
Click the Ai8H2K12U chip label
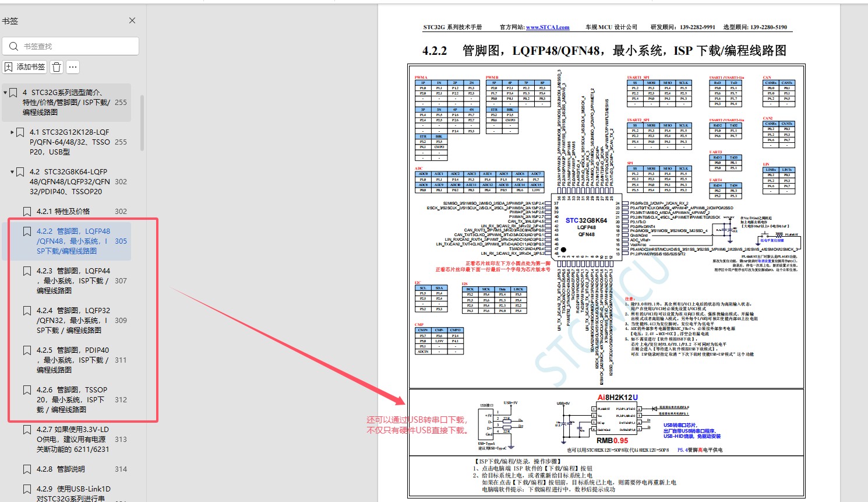(x=618, y=398)
